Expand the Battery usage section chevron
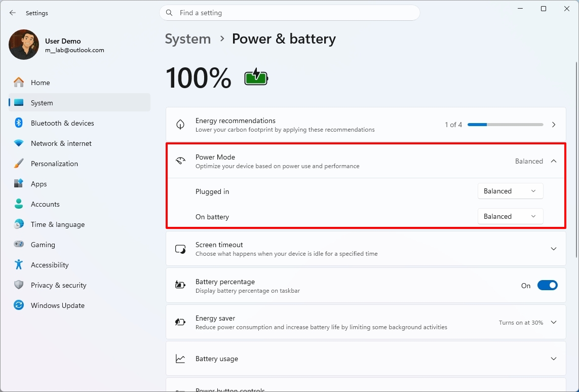 (x=554, y=359)
